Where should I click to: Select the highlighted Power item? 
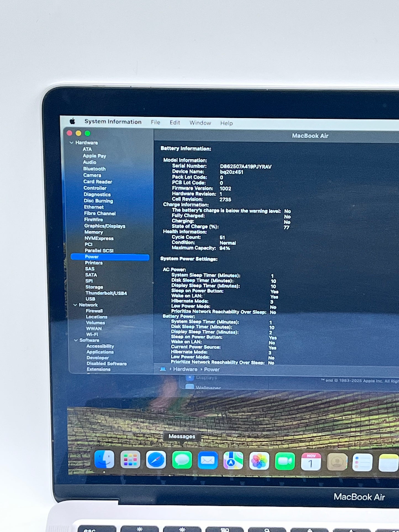[110, 257]
